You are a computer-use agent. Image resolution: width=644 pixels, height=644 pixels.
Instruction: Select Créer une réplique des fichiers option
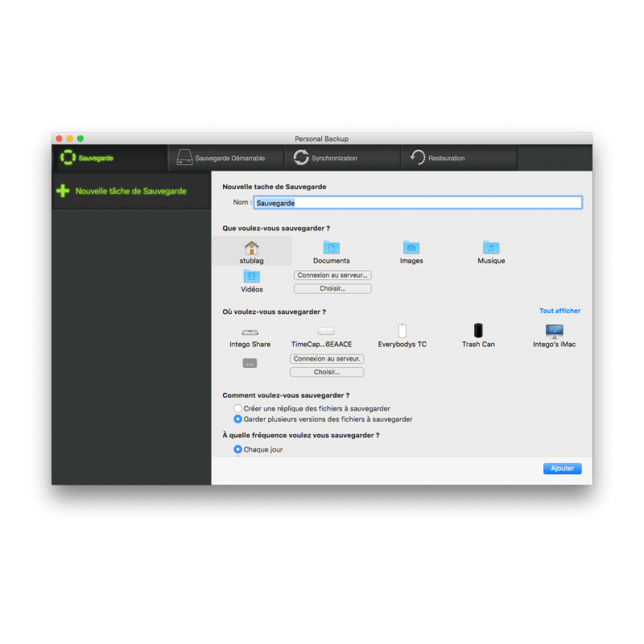237,408
